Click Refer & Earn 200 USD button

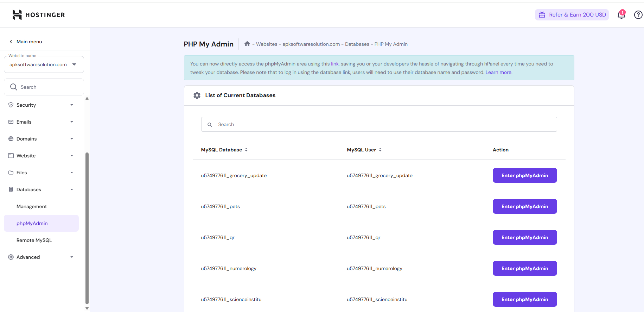[x=572, y=15]
